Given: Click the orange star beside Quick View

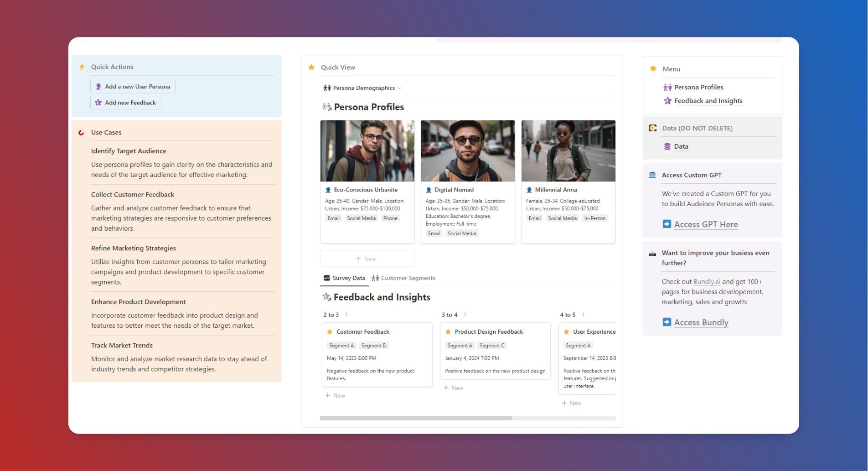Looking at the screenshot, I should 311,67.
